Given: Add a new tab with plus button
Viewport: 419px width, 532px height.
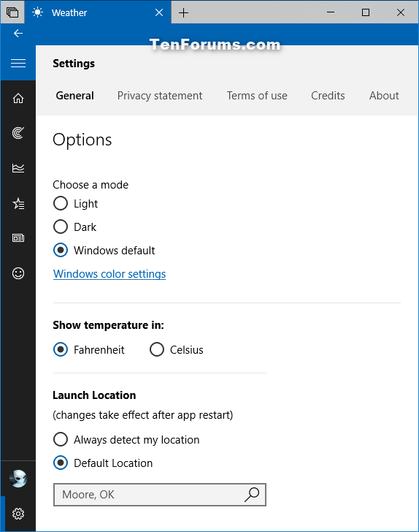Looking at the screenshot, I should tap(183, 13).
